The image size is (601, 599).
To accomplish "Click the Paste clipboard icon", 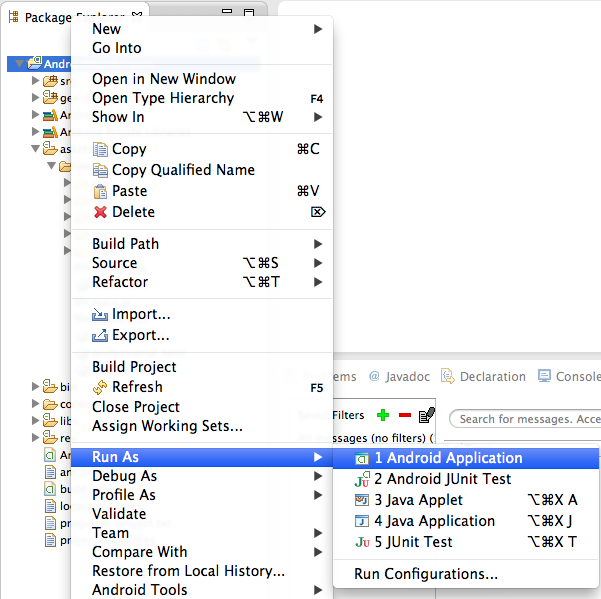I will point(100,191).
